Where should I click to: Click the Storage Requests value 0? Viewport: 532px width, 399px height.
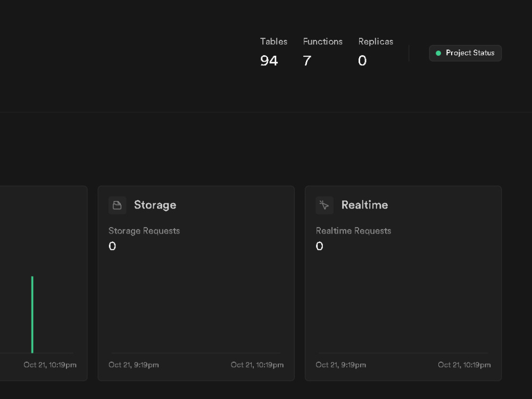coord(112,246)
